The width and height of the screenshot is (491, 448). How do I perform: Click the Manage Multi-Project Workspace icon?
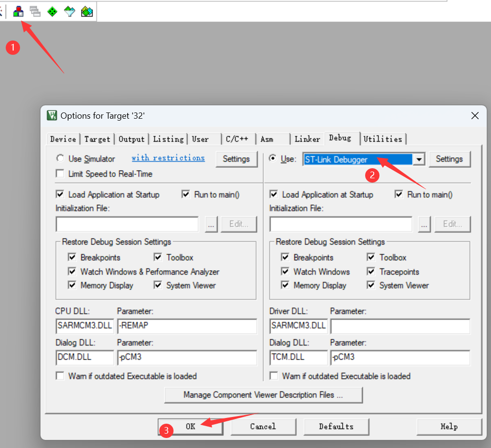[x=35, y=11]
